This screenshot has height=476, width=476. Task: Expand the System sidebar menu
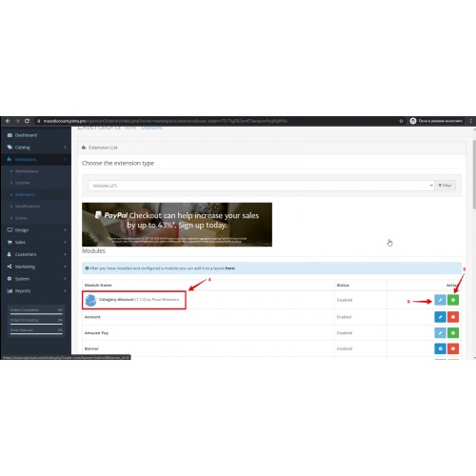click(x=35, y=279)
